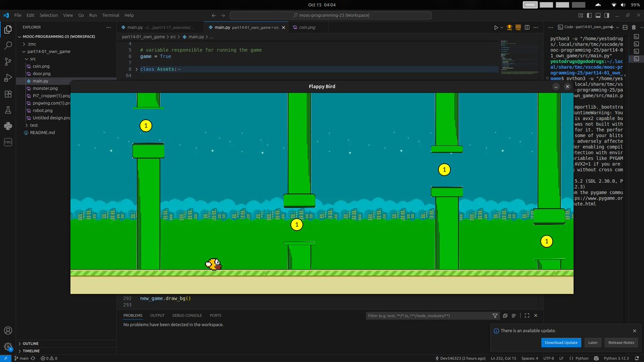Click Later on update notification
Viewport: 644px width, 362px height.
pos(593,343)
